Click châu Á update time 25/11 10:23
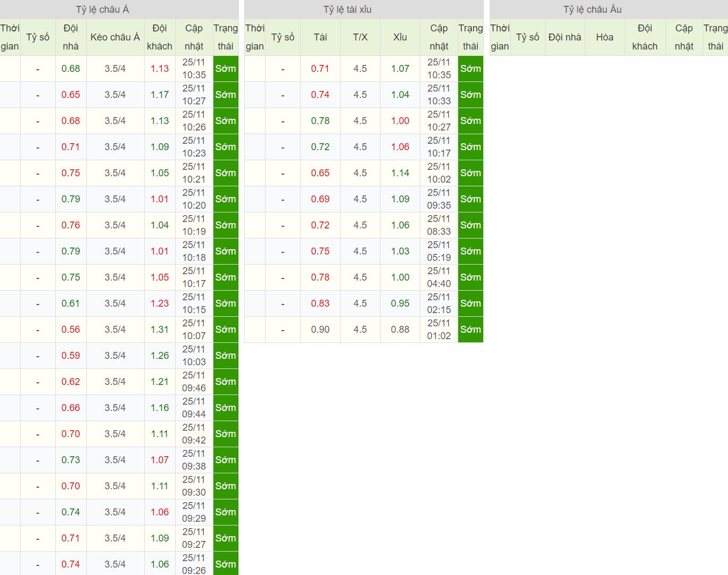The image size is (728, 575). coord(194,147)
